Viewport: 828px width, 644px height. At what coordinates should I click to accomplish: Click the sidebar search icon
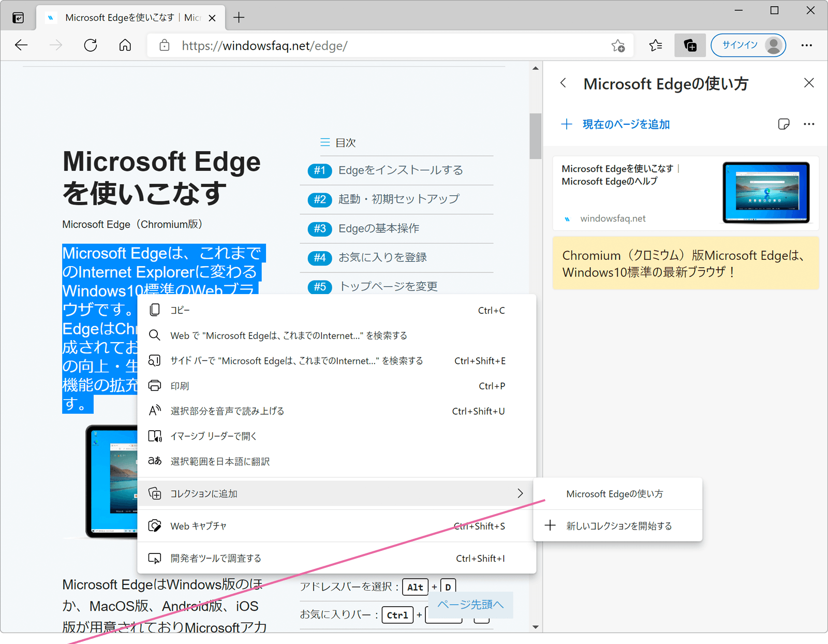[x=154, y=360]
